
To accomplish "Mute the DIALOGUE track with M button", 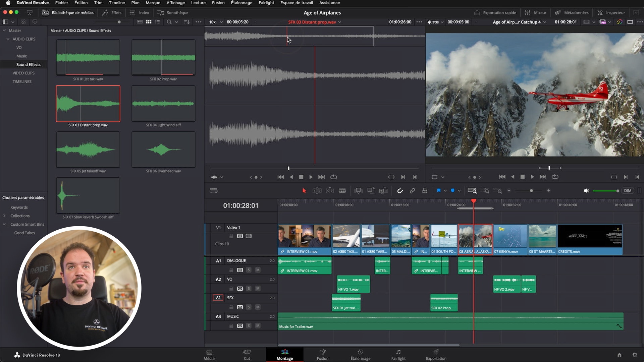I will pyautogui.click(x=258, y=270).
